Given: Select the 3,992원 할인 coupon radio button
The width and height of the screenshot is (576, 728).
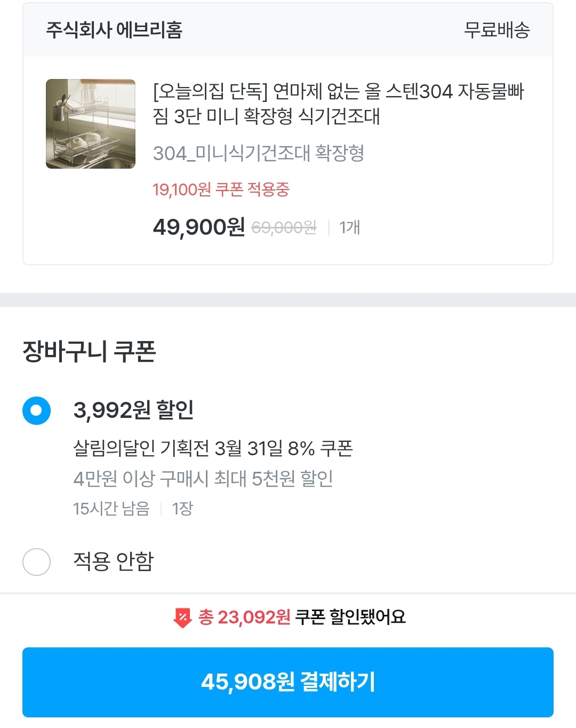Looking at the screenshot, I should (x=37, y=411).
